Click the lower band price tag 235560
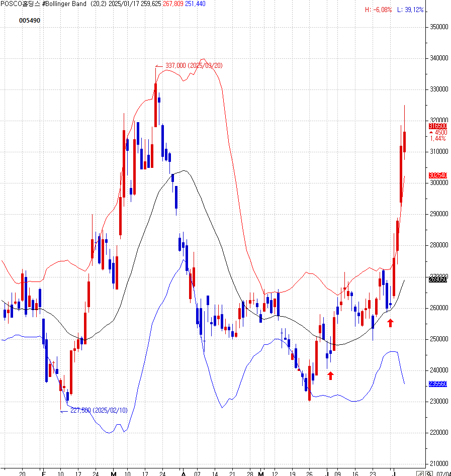The image size is (451, 476). tap(438, 384)
